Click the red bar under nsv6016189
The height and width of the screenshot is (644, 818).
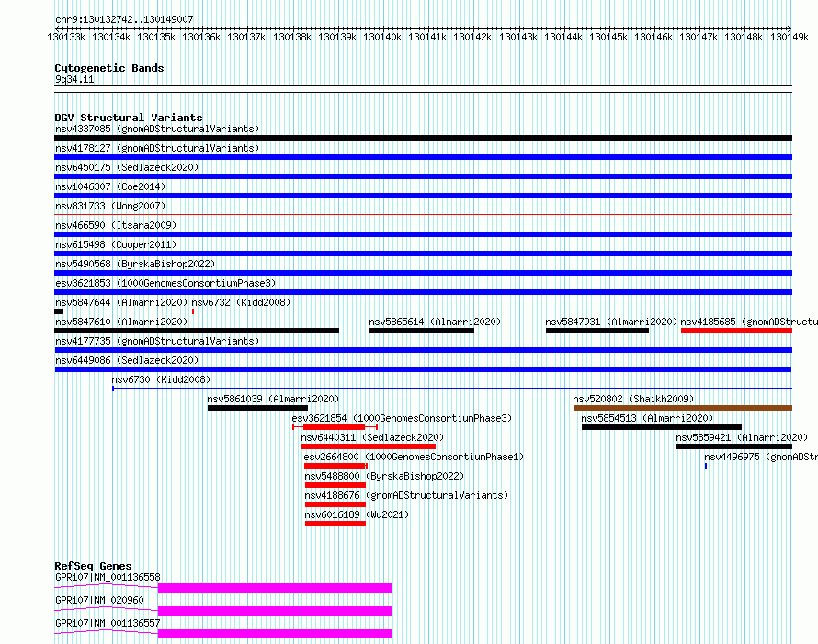335,524
